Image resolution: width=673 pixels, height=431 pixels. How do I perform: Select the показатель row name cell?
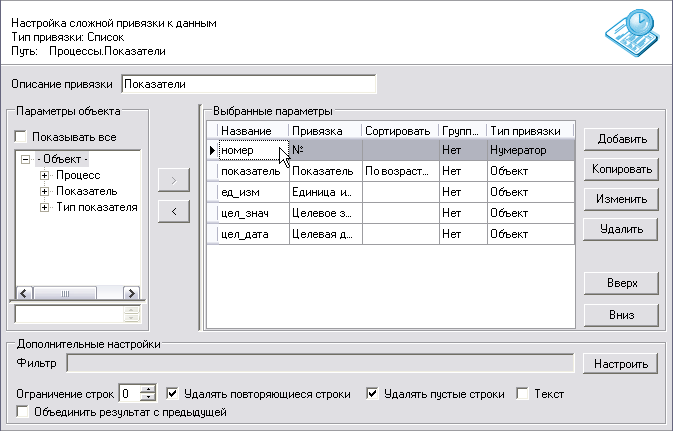point(254,171)
